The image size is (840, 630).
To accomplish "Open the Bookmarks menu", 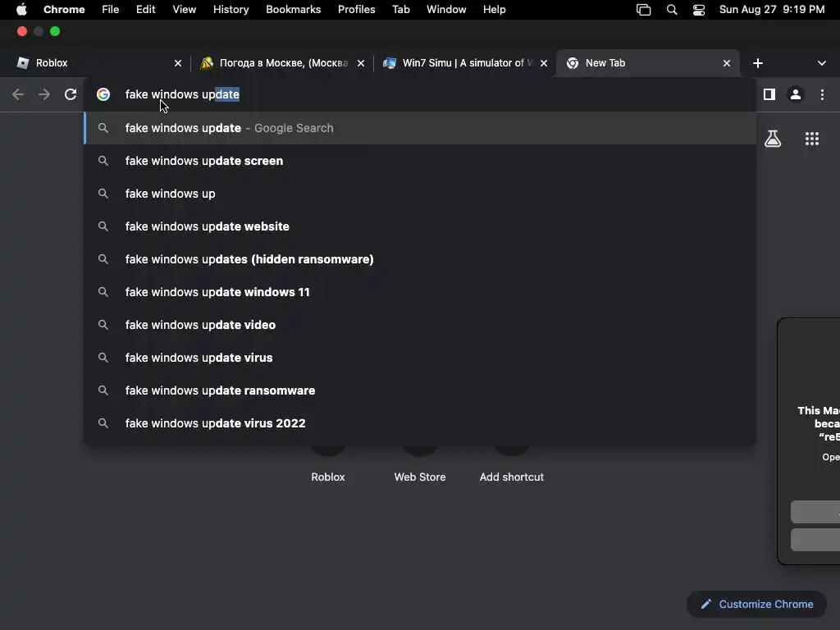I will click(293, 10).
